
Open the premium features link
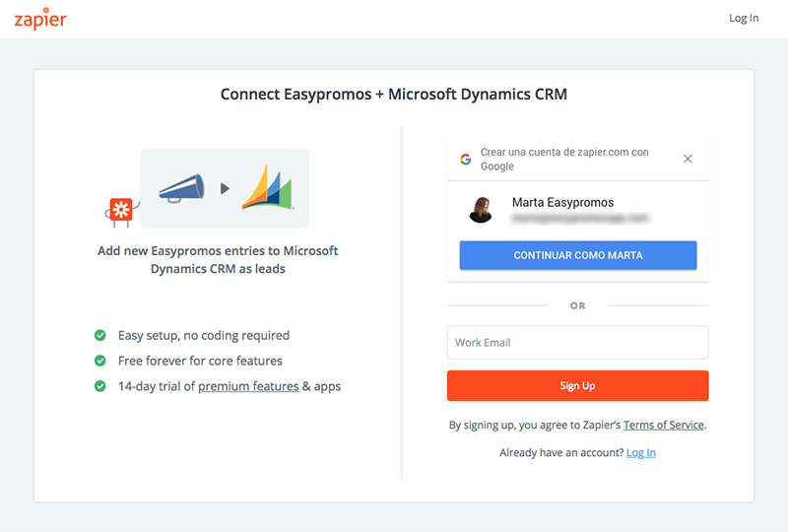(248, 386)
